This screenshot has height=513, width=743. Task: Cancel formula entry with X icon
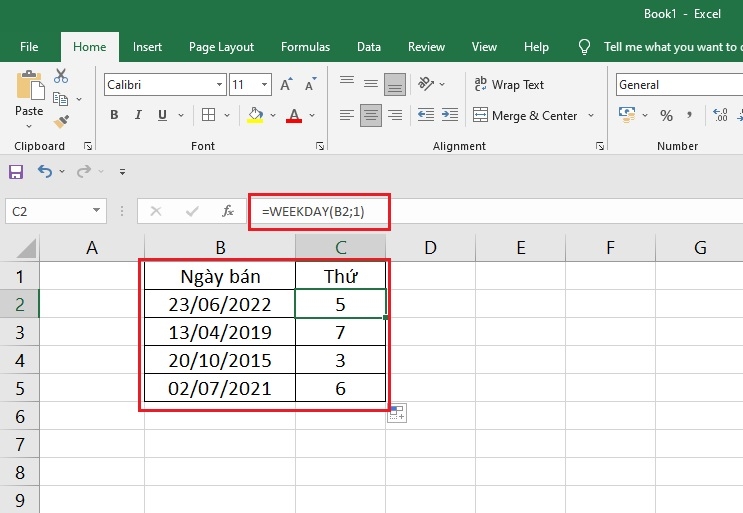[x=156, y=211]
